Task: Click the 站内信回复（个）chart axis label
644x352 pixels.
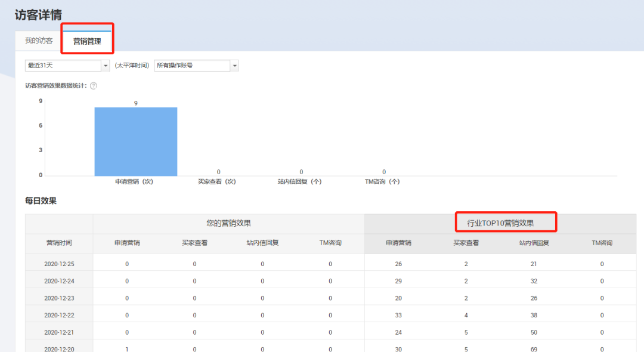Action: pos(299,181)
